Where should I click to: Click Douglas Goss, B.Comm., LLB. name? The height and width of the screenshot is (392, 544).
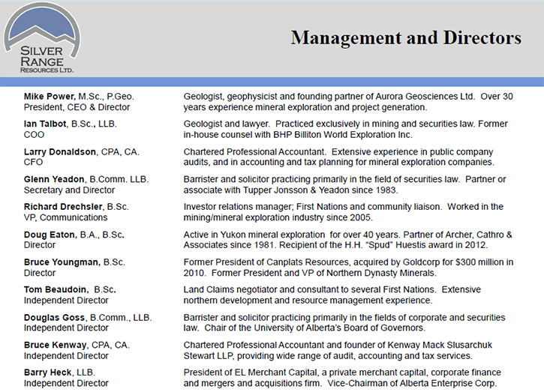(x=88, y=318)
